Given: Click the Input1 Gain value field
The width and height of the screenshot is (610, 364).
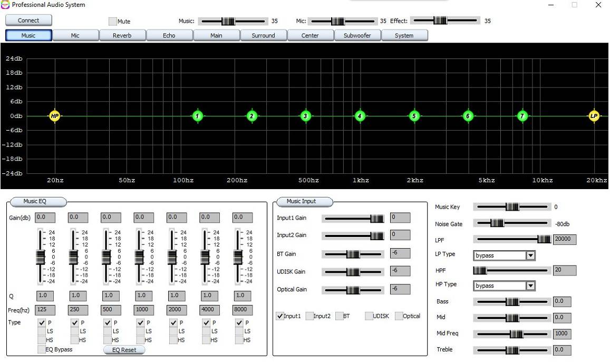Looking at the screenshot, I should [x=400, y=218].
